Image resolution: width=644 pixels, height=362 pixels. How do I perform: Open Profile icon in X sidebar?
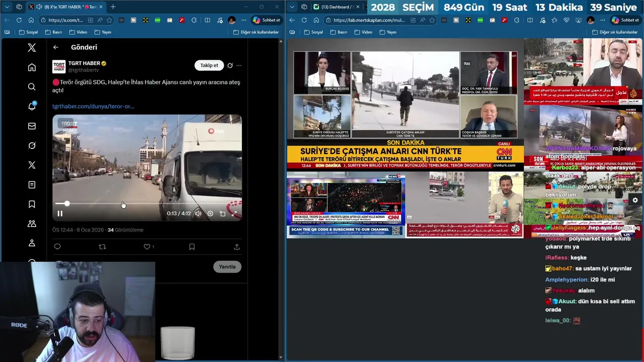[32, 243]
